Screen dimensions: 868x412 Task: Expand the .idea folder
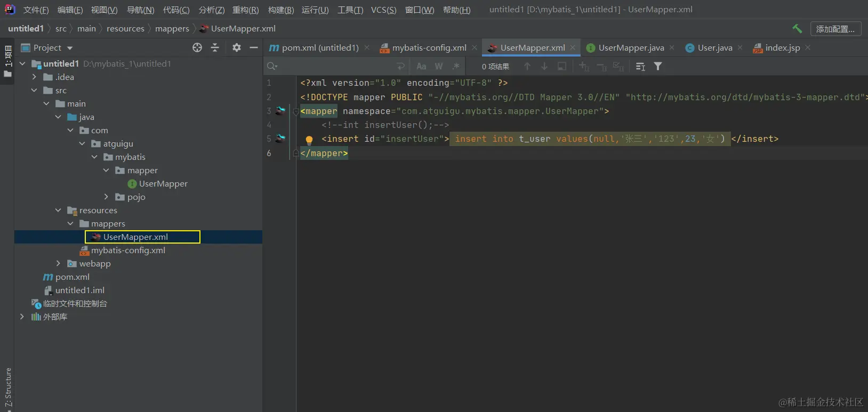(x=34, y=77)
